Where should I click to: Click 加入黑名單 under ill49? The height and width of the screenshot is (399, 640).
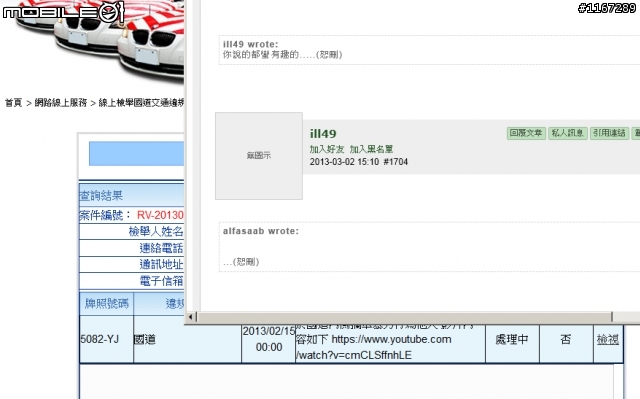click(371, 149)
